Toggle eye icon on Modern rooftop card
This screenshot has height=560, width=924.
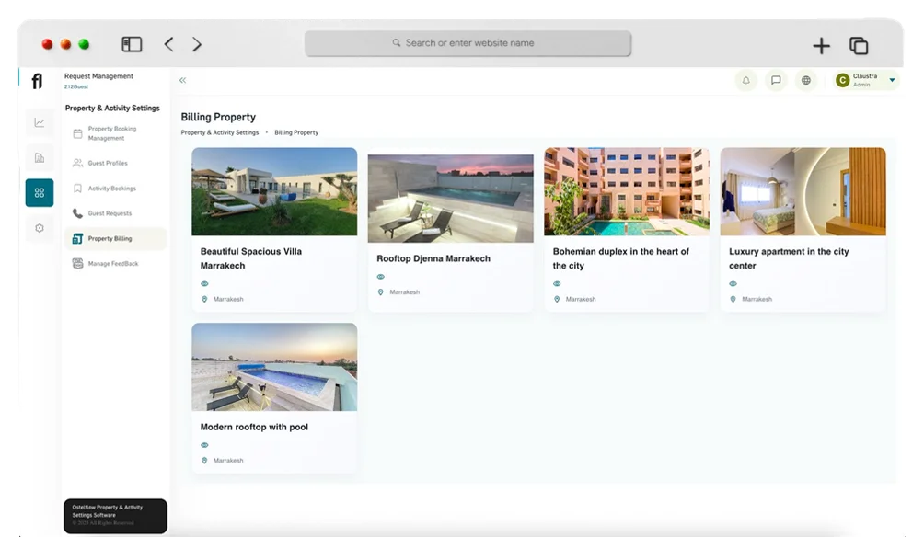(205, 445)
